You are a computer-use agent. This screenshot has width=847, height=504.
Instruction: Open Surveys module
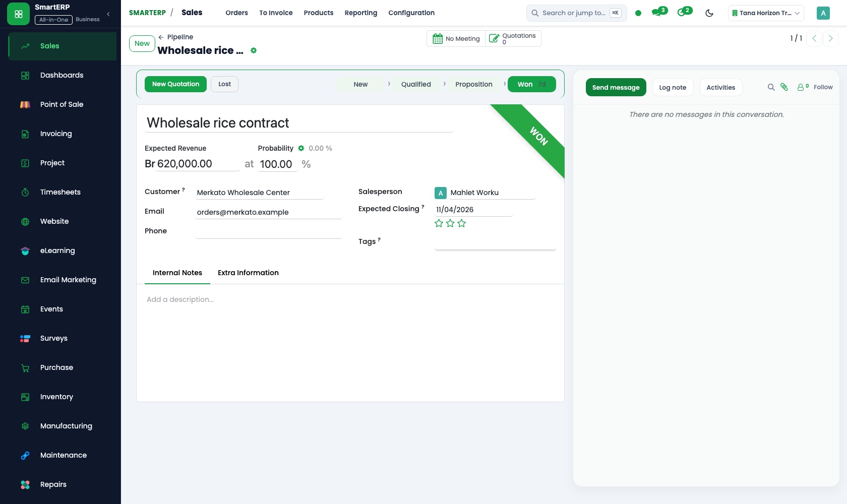pyautogui.click(x=62, y=338)
